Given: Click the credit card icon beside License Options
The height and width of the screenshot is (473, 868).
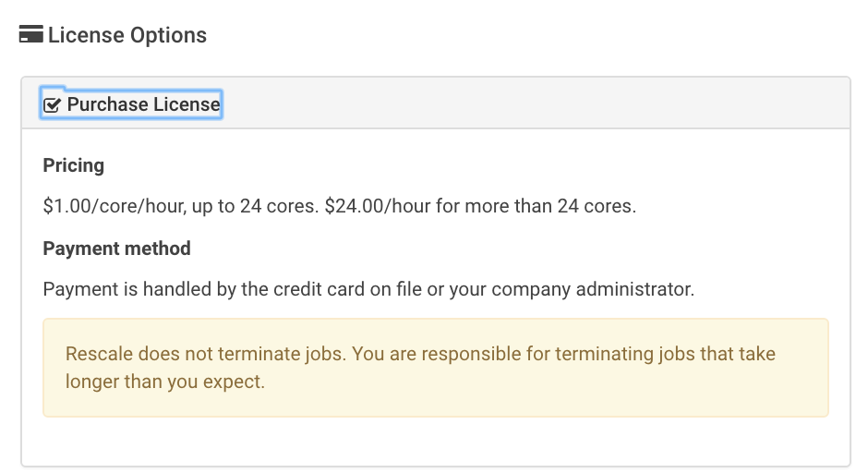Looking at the screenshot, I should click(x=31, y=35).
